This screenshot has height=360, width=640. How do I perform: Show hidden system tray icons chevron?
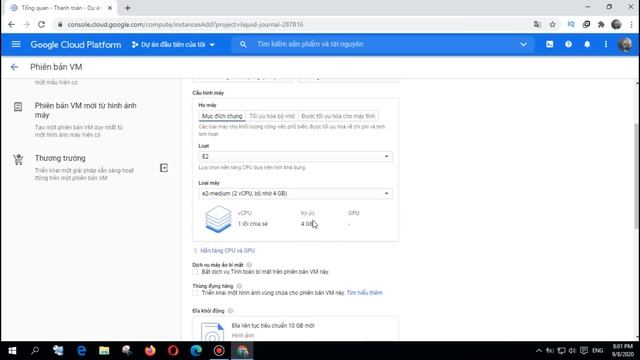pos(539,351)
